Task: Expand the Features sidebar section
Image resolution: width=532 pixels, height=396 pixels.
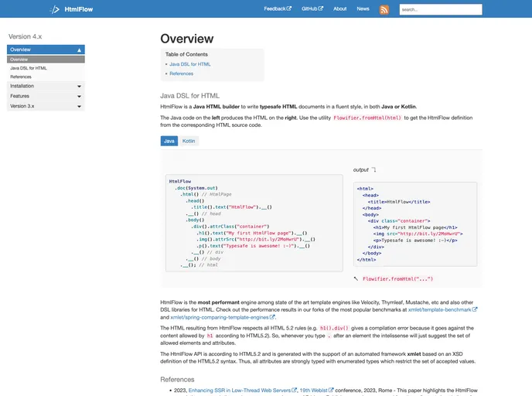Action: [46, 97]
